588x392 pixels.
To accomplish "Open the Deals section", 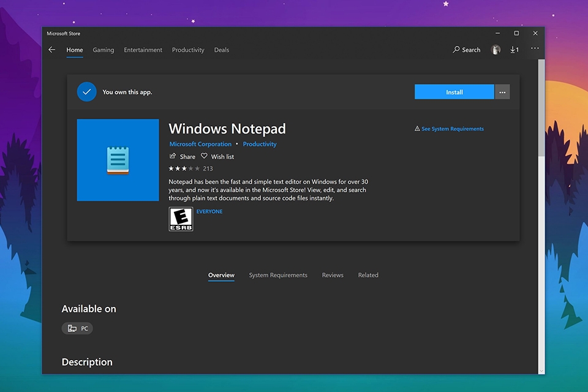I will point(221,50).
